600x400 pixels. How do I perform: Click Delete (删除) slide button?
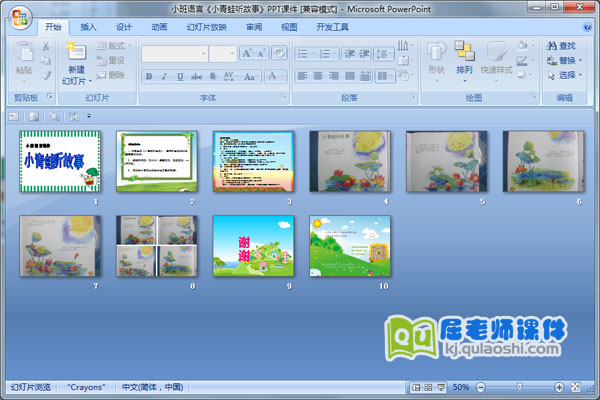tap(111, 75)
